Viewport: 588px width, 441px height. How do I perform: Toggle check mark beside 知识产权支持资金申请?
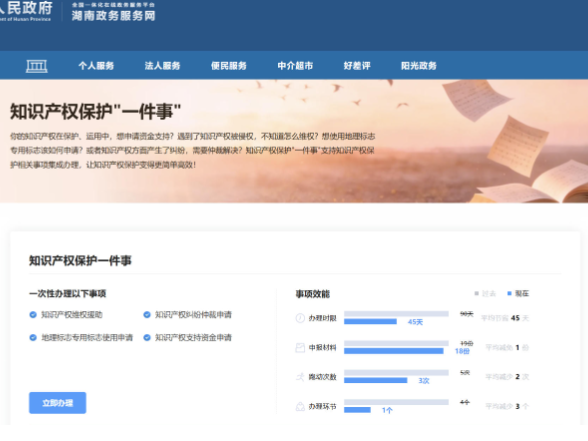point(147,338)
